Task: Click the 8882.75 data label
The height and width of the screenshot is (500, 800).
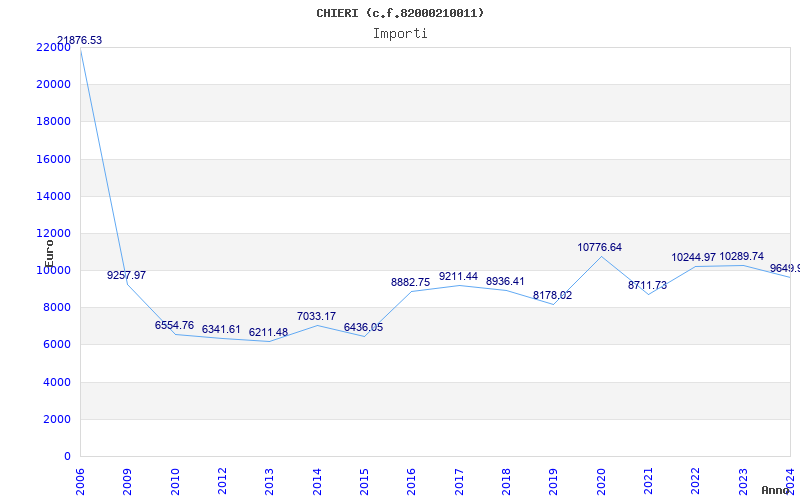Action: 410,282
